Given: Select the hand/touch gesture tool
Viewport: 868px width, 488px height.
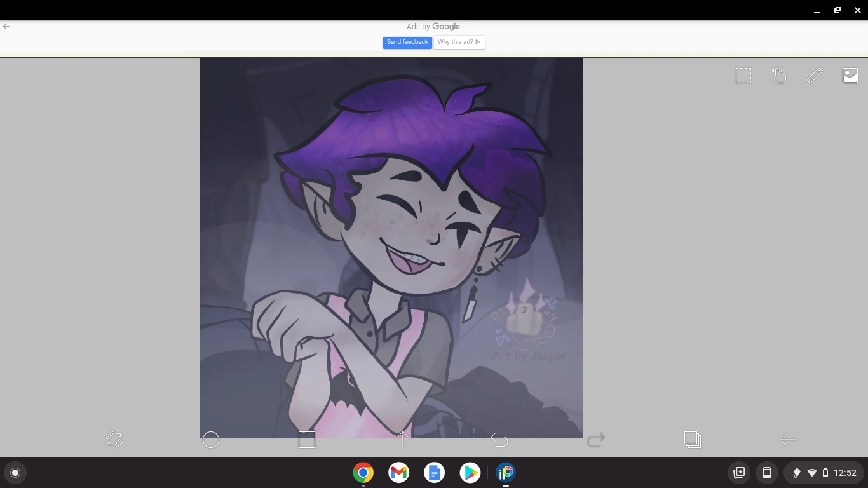Looking at the screenshot, I should (779, 75).
